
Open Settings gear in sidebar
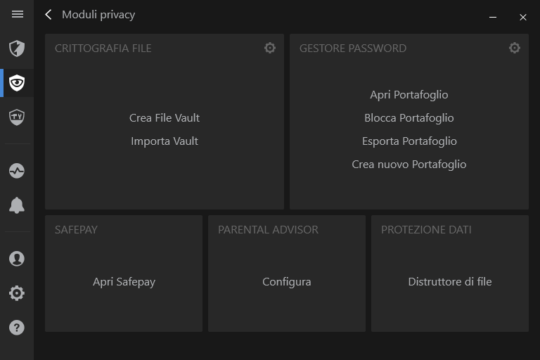pos(17,293)
